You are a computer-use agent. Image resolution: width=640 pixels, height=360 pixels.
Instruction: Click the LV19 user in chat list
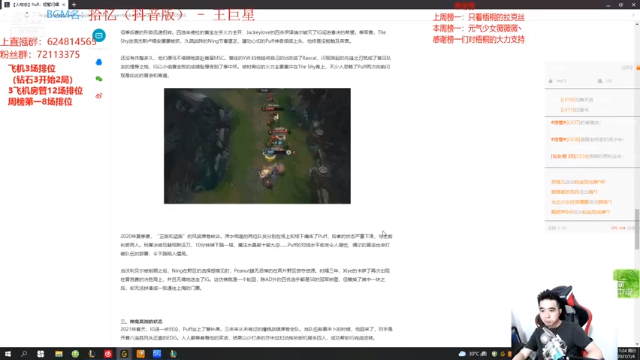click(x=577, y=100)
